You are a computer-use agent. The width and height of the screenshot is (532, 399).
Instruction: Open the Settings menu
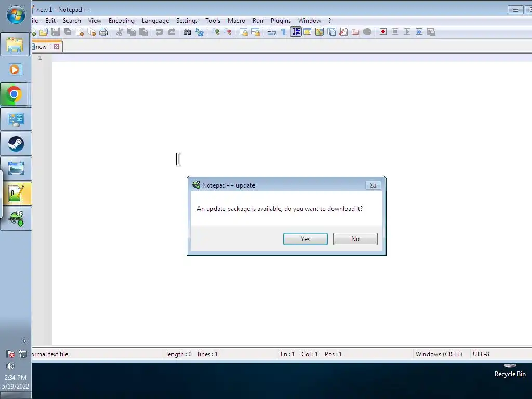coord(187,21)
